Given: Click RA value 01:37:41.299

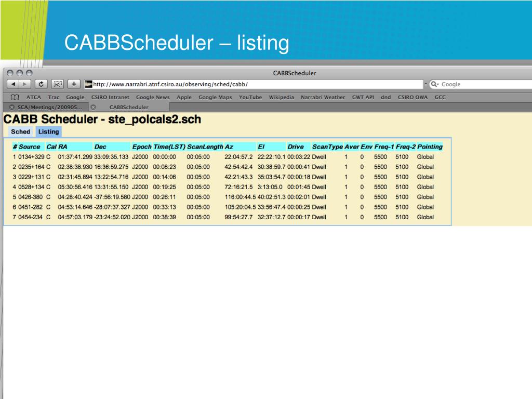Looking at the screenshot, I should pos(75,157).
